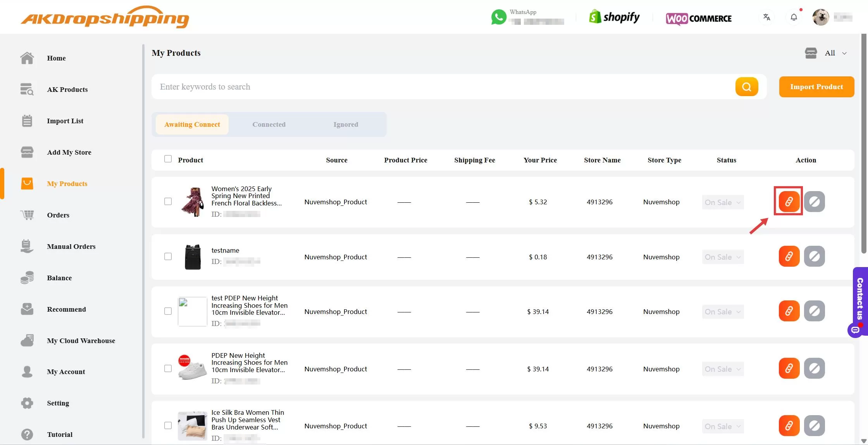The width and height of the screenshot is (868, 445).
Task: Open notifications via the bell icon
Action: pos(794,17)
